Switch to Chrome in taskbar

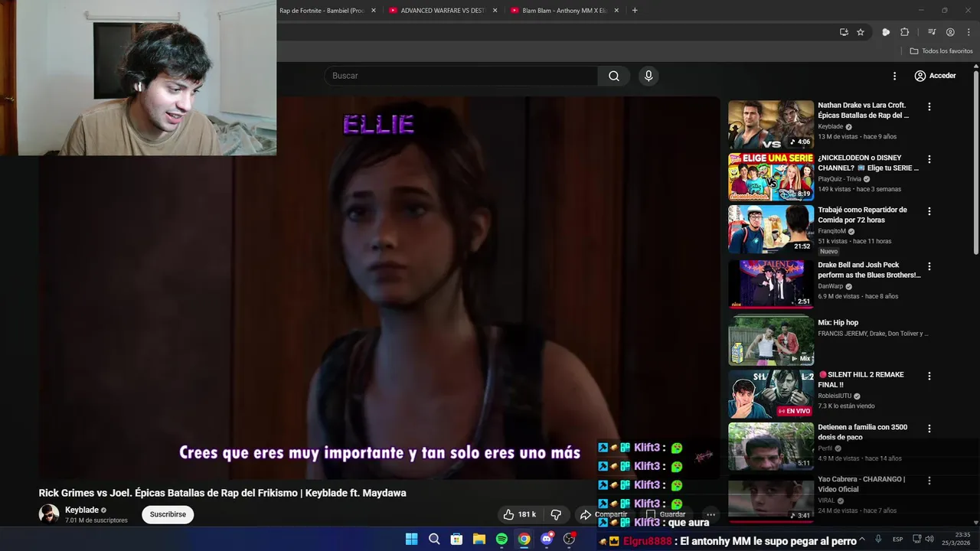(x=524, y=539)
